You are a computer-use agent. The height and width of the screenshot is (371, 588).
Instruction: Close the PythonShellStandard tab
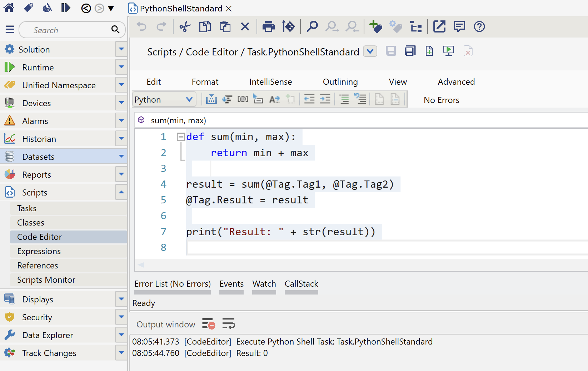(x=229, y=9)
